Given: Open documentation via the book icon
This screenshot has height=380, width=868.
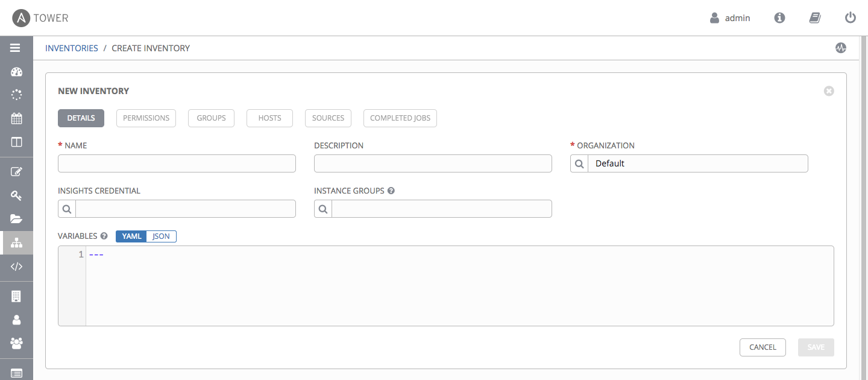Looking at the screenshot, I should tap(815, 18).
